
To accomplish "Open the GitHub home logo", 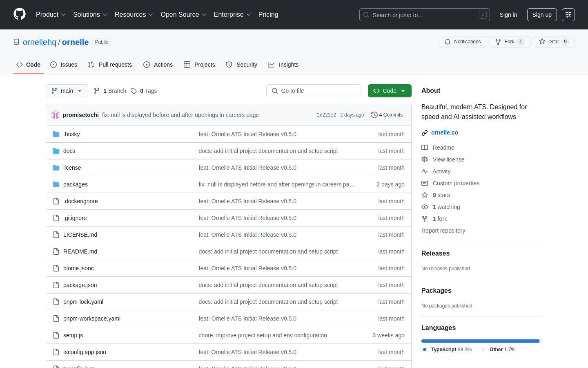I will click(20, 14).
